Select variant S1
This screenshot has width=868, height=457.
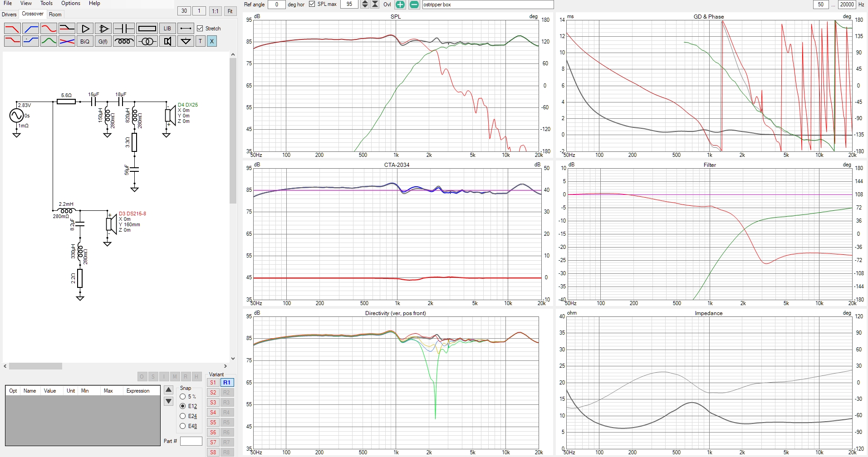pos(213,383)
